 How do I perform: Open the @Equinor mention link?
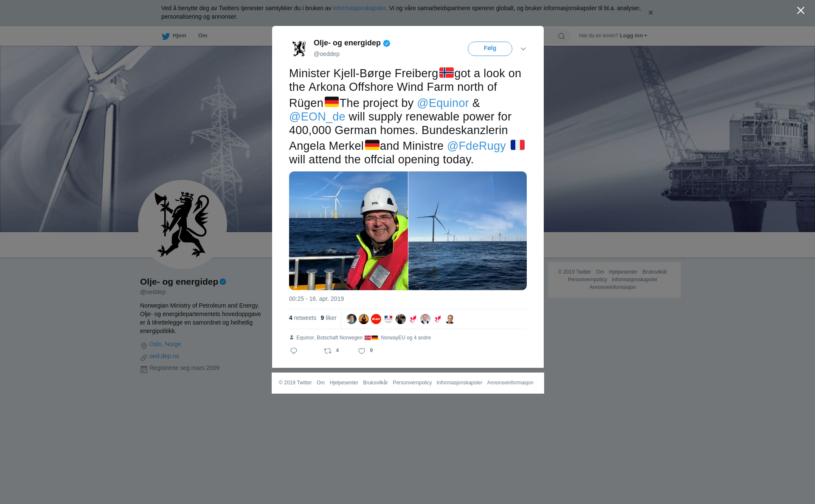tap(443, 103)
